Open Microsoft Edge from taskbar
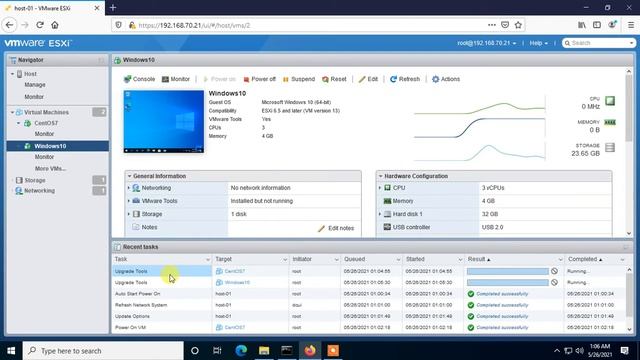640x360 pixels. pyautogui.click(x=241, y=351)
